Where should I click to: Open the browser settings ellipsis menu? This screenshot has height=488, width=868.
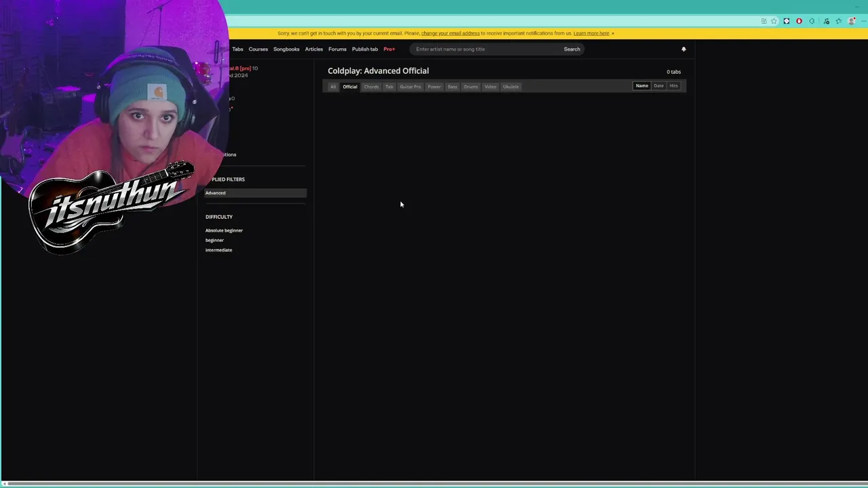(x=864, y=21)
